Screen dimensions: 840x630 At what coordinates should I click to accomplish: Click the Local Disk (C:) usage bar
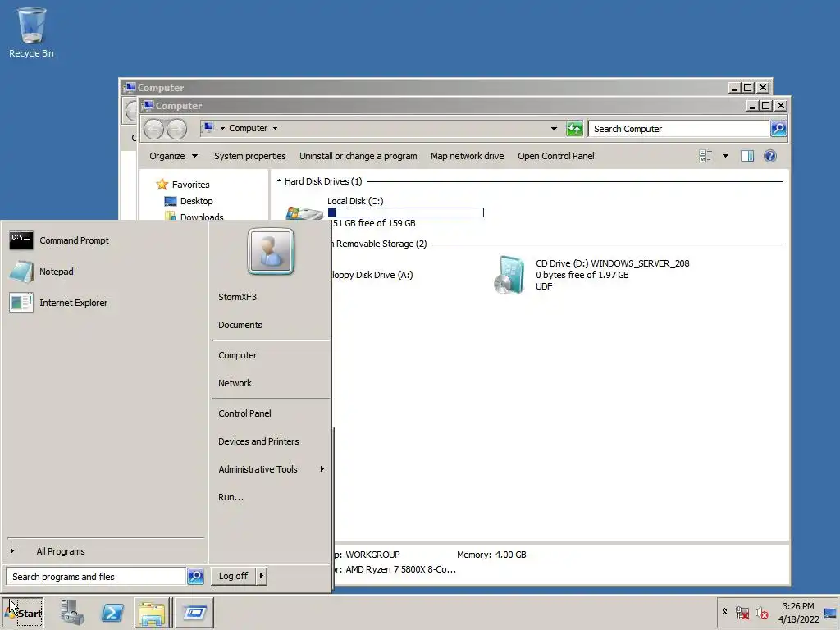click(405, 212)
